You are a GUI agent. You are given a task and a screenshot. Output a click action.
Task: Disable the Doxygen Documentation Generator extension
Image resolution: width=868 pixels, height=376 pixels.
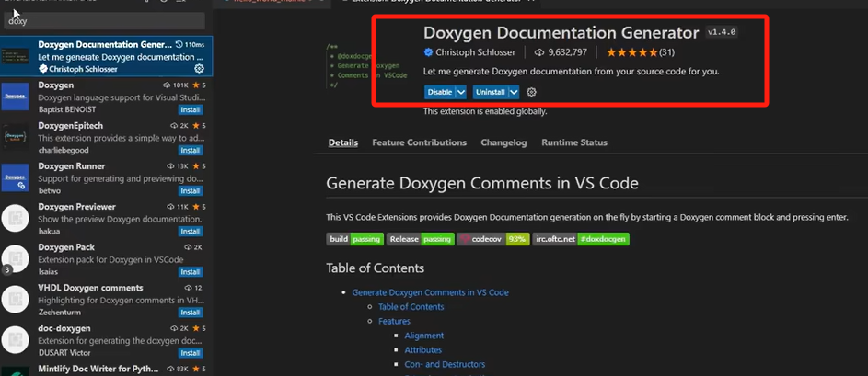point(440,92)
